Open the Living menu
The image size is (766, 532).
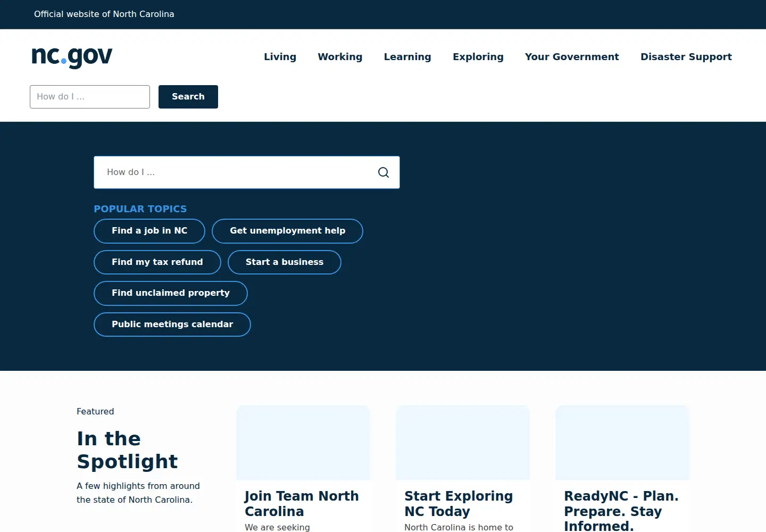click(x=280, y=57)
